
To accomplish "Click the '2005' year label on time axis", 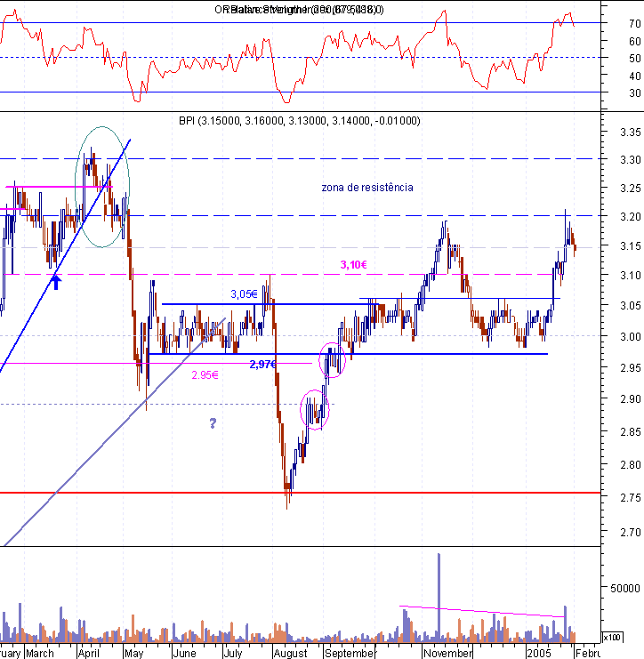I will pyautogui.click(x=539, y=653).
